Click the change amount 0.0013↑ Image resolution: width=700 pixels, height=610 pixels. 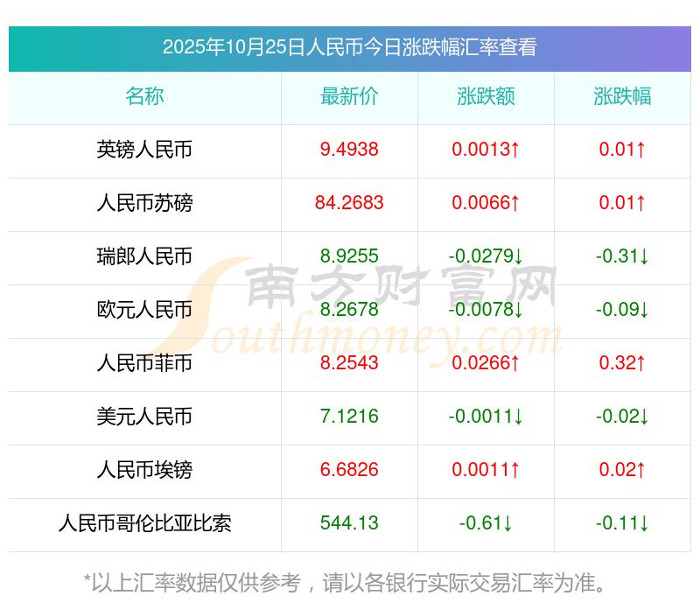(x=486, y=150)
